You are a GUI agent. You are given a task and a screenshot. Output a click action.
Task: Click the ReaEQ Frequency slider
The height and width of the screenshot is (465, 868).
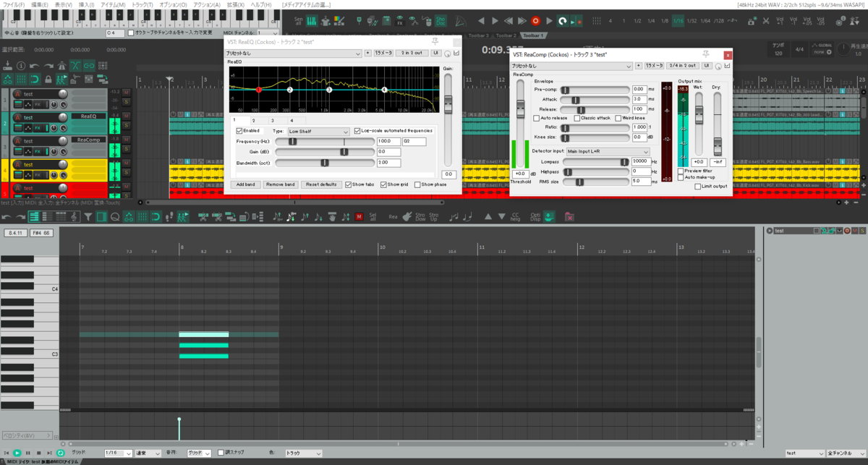pos(324,141)
